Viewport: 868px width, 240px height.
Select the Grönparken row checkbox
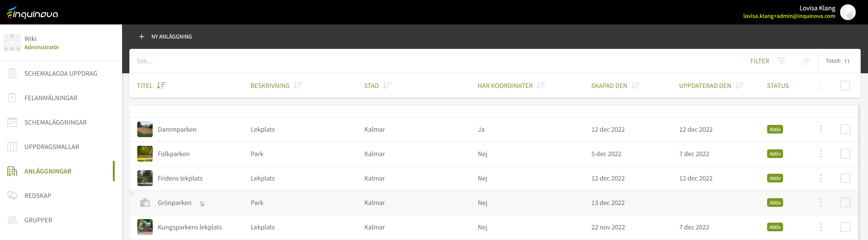point(845,203)
